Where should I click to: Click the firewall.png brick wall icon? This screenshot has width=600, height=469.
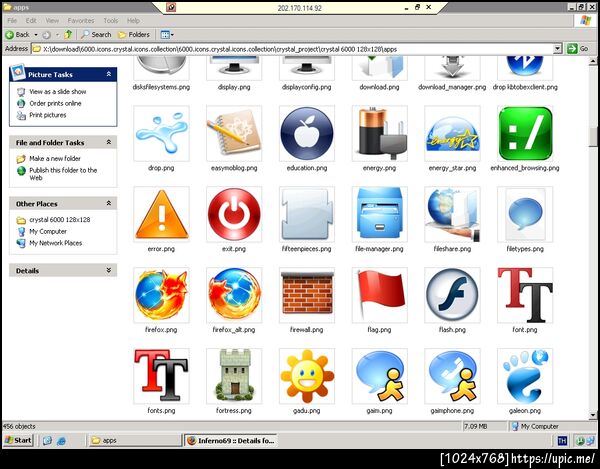point(307,295)
